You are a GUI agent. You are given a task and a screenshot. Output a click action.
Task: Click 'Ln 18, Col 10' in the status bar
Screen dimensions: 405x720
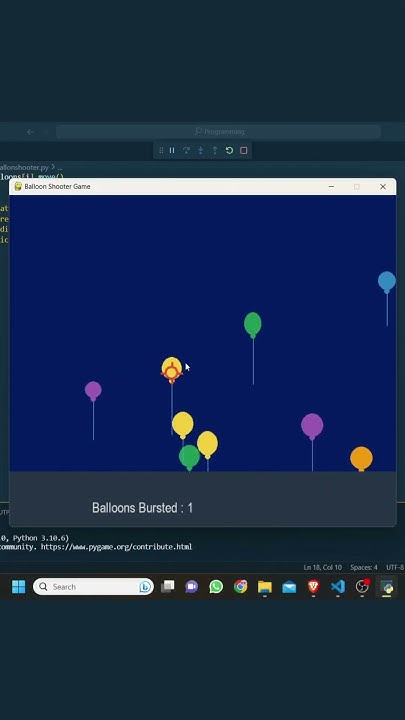pyautogui.click(x=322, y=568)
